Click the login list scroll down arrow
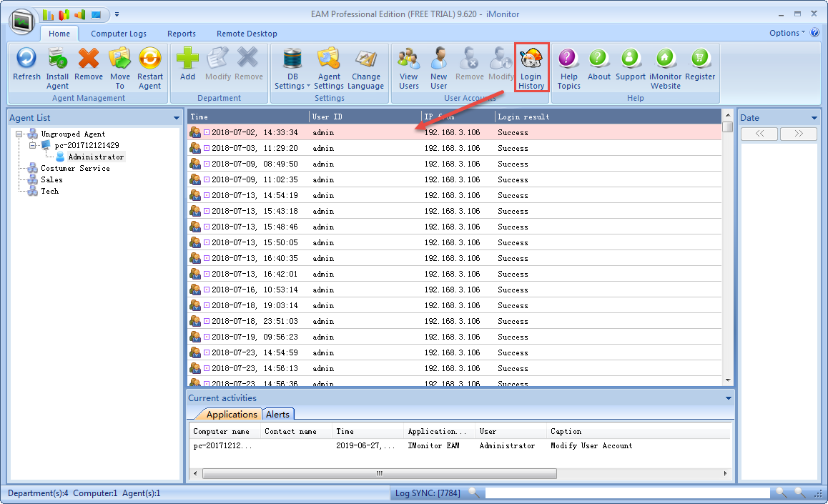Screen dimensions: 828x504 coord(728,380)
